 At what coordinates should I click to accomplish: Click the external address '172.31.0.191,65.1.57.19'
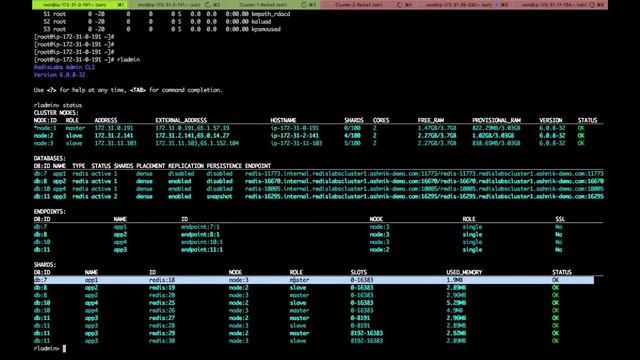192,128
